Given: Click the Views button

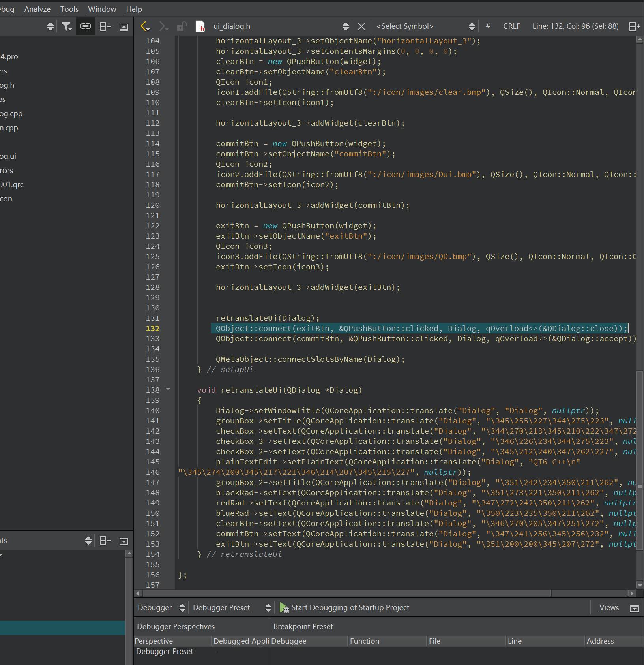Looking at the screenshot, I should tap(609, 608).
